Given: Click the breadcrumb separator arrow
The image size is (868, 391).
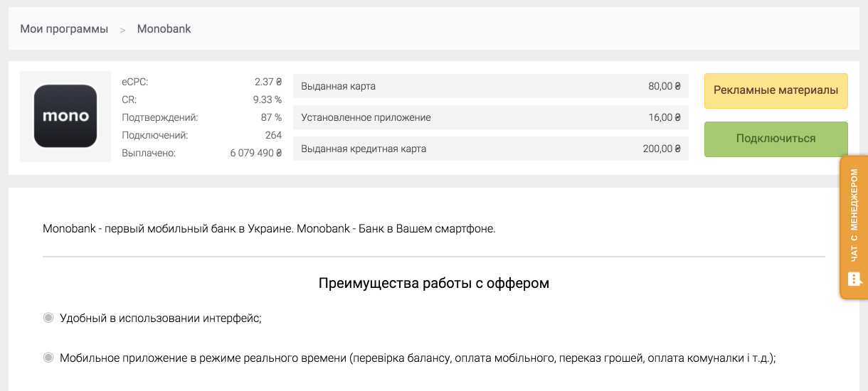Looking at the screenshot, I should click(x=122, y=30).
